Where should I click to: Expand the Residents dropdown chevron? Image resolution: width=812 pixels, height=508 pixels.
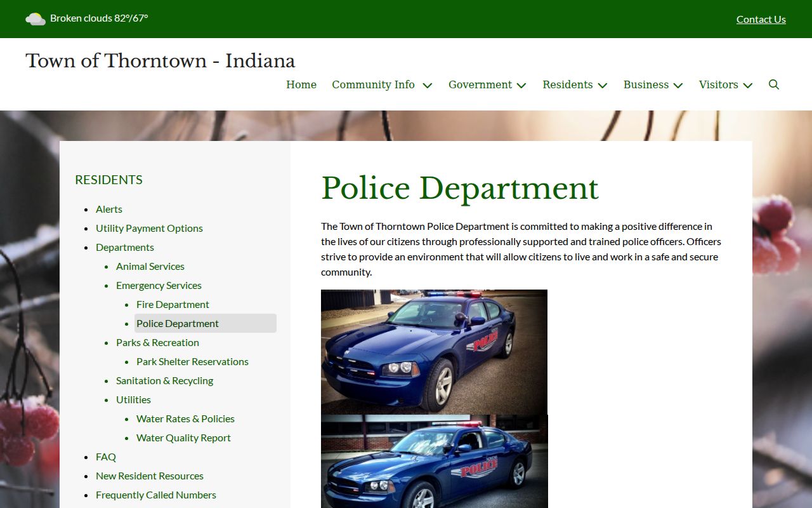[603, 85]
